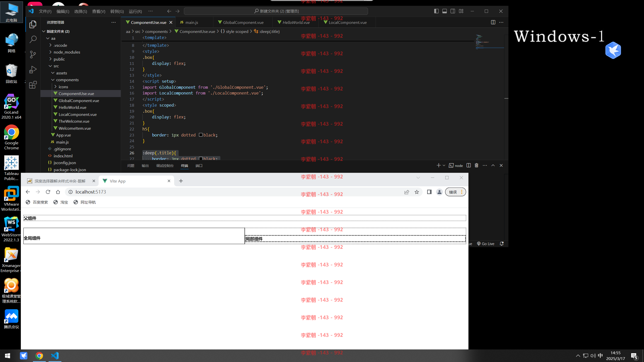Open Google Chrome desktop shortcut

click(11, 137)
